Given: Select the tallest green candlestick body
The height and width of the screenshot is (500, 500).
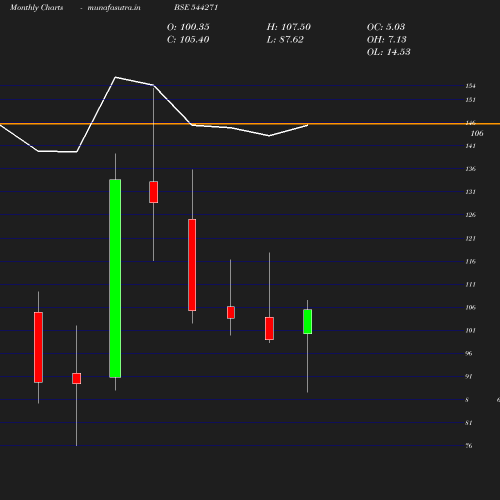Looking at the screenshot, I should point(115,278).
